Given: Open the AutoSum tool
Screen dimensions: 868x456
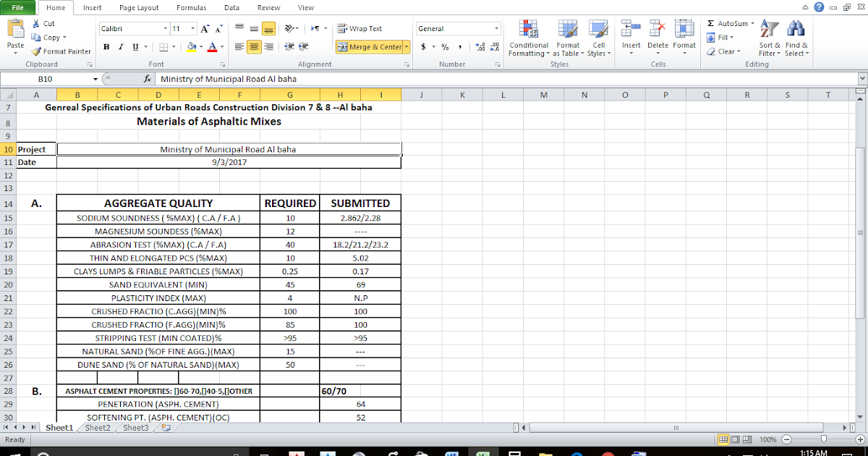Looking at the screenshot, I should click(x=728, y=22).
